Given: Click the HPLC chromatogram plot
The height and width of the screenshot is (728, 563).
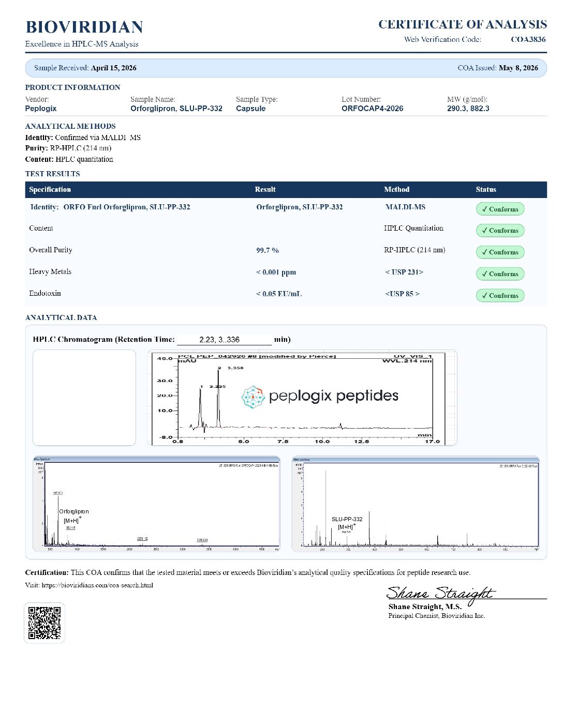Looking at the screenshot, I should tap(302, 398).
